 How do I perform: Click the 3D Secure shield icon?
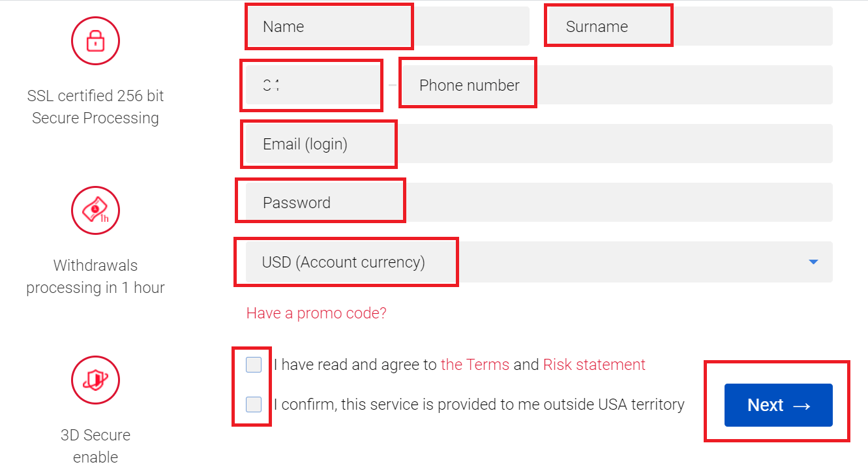tap(95, 380)
